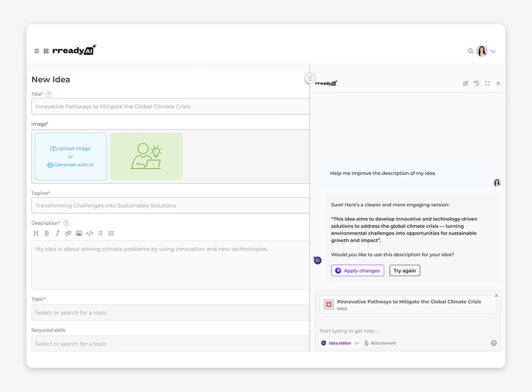Click the suggested description quote text
This screenshot has width=532, height=392.
pos(404,229)
